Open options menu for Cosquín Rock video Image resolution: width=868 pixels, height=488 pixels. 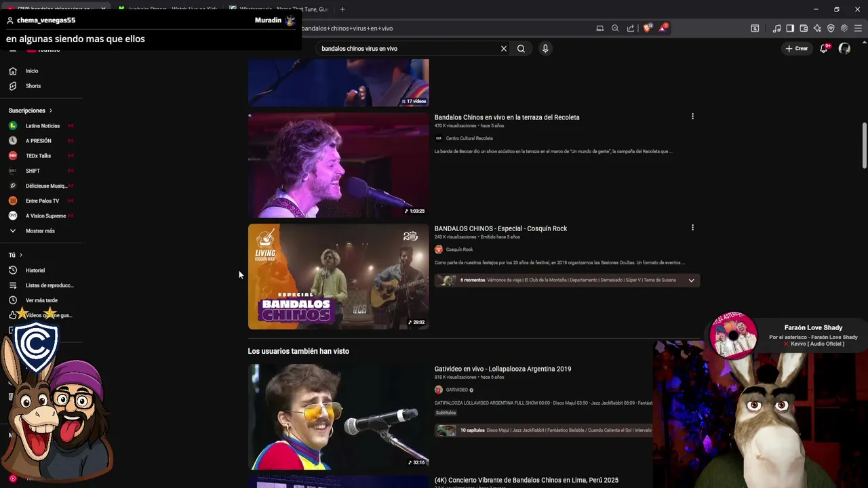click(x=692, y=228)
